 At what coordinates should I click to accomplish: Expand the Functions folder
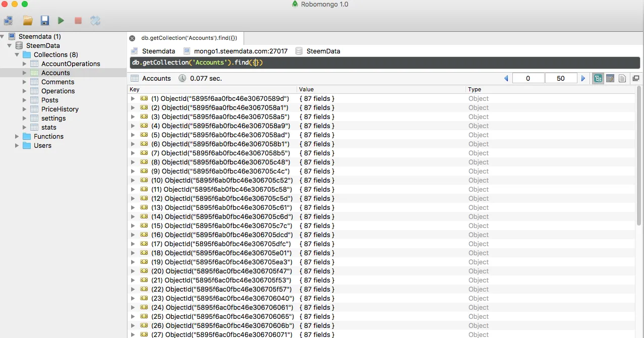17,136
